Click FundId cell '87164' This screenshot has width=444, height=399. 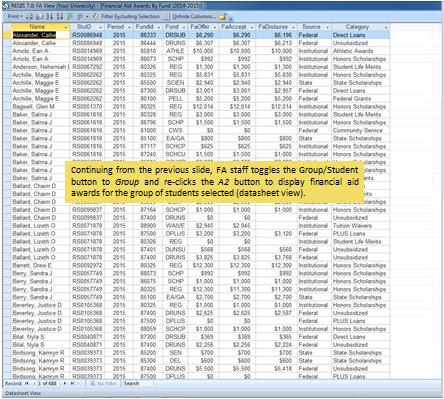(148, 210)
